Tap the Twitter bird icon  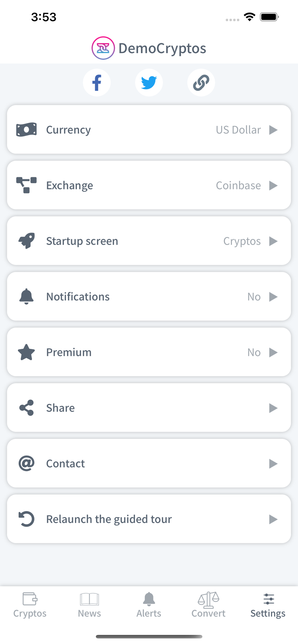[149, 83]
